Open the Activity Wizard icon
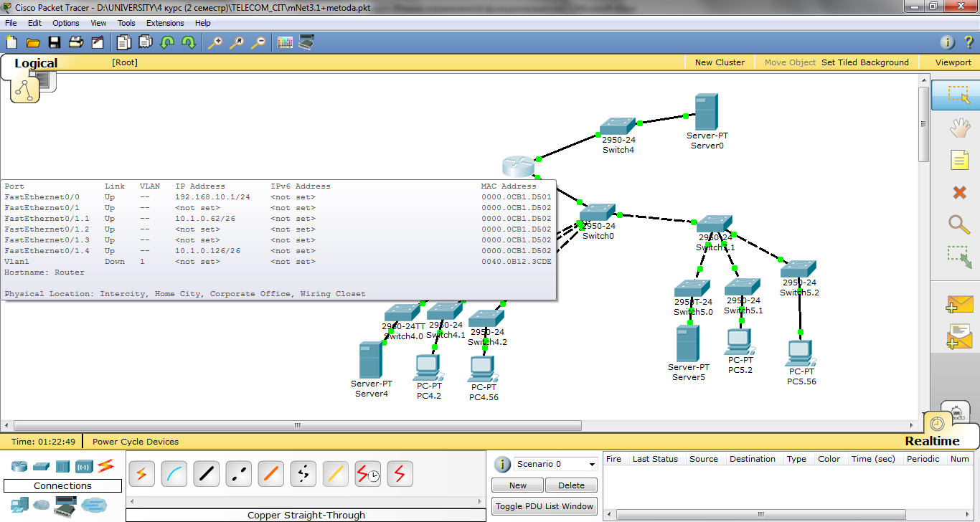Viewport: 980px width, 522px height. pyautogui.click(x=98, y=42)
